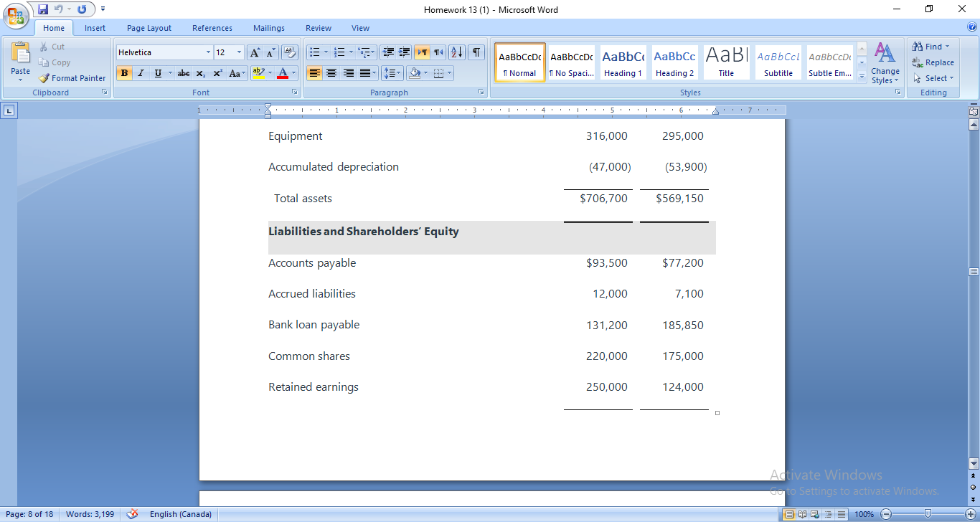Sort the selected text alphabetically

(x=456, y=53)
